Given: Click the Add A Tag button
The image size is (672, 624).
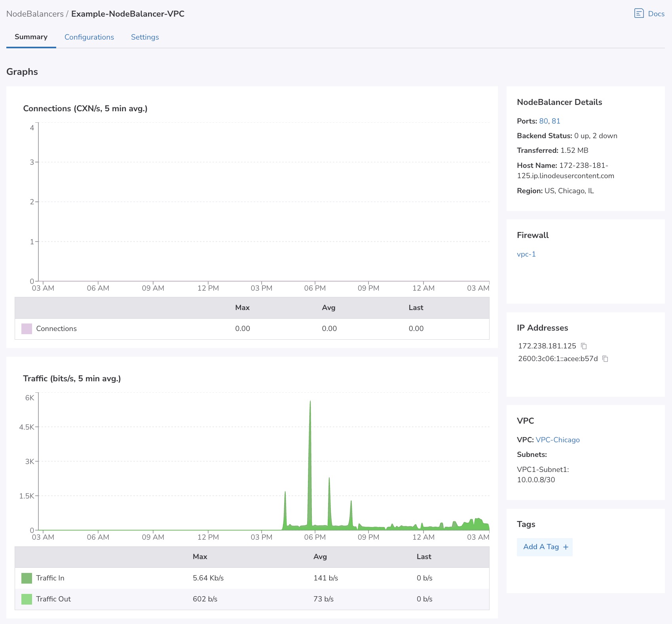Looking at the screenshot, I should coord(541,547).
